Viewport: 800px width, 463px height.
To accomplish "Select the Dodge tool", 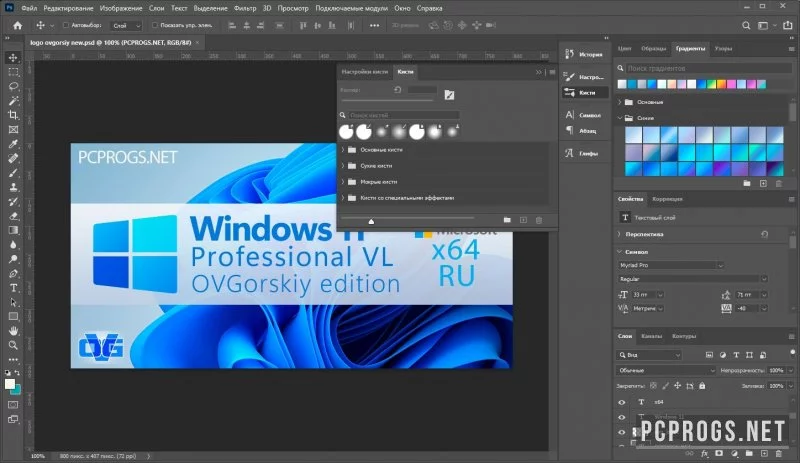I will point(13,259).
